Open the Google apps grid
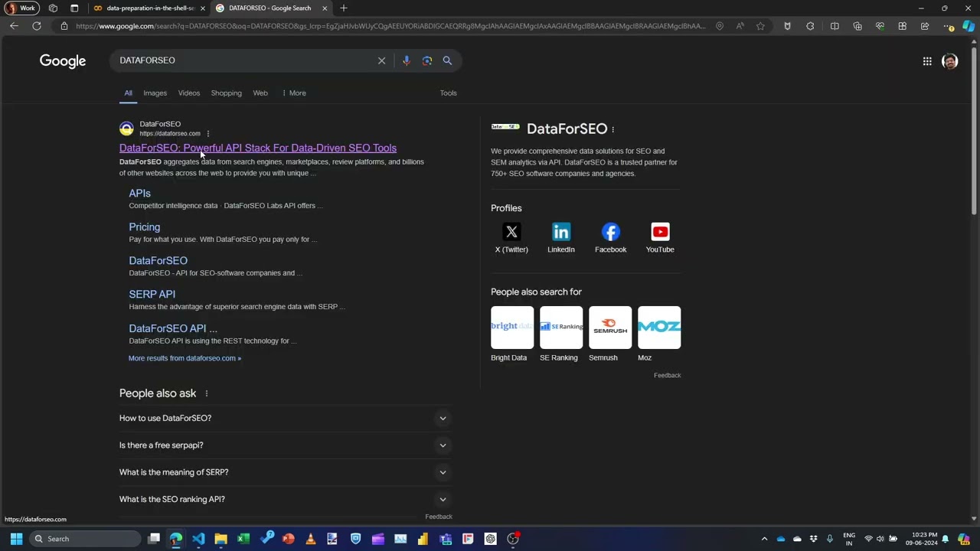The image size is (980, 551). click(927, 61)
